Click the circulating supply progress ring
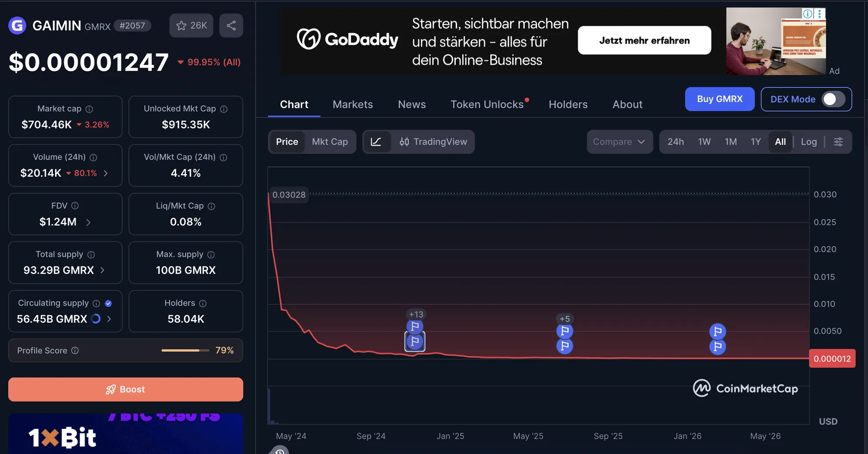The height and width of the screenshot is (454, 868). pyautogui.click(x=96, y=319)
